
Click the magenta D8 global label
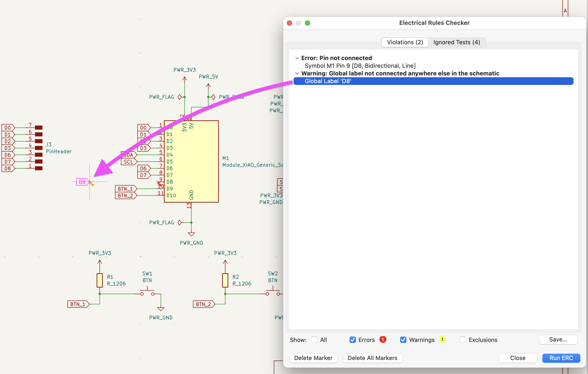click(x=82, y=182)
